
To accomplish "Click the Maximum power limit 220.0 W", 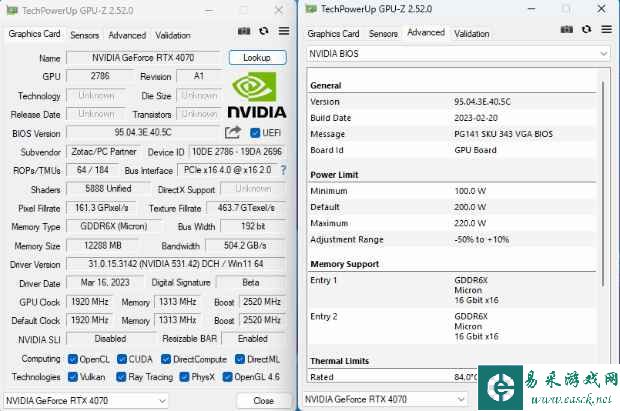I will coord(470,223).
